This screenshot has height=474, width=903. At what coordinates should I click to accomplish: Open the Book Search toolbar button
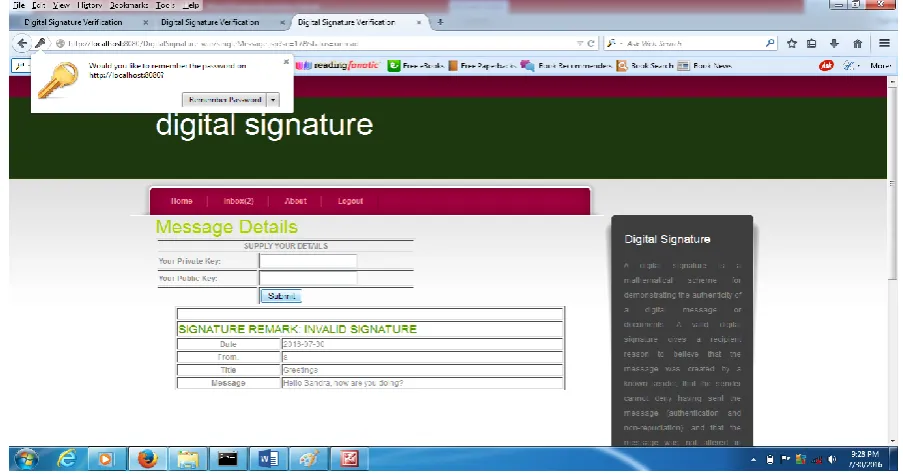click(x=644, y=66)
